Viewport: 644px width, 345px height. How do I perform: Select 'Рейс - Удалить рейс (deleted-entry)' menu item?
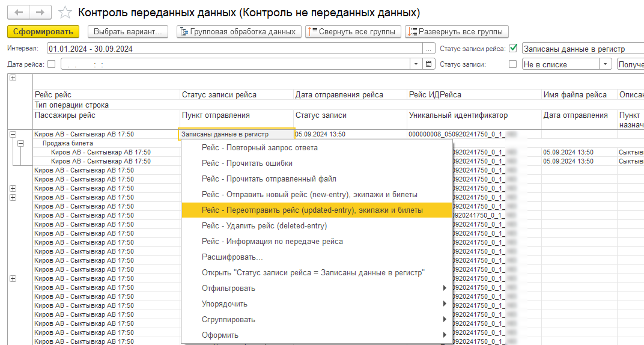(264, 226)
